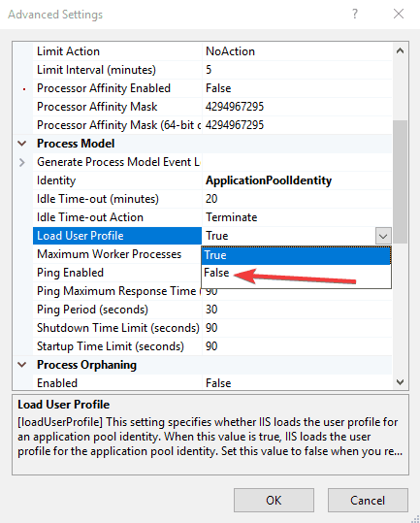420x523 pixels.
Task: Select True in the dropdown list
Action: (x=296, y=255)
